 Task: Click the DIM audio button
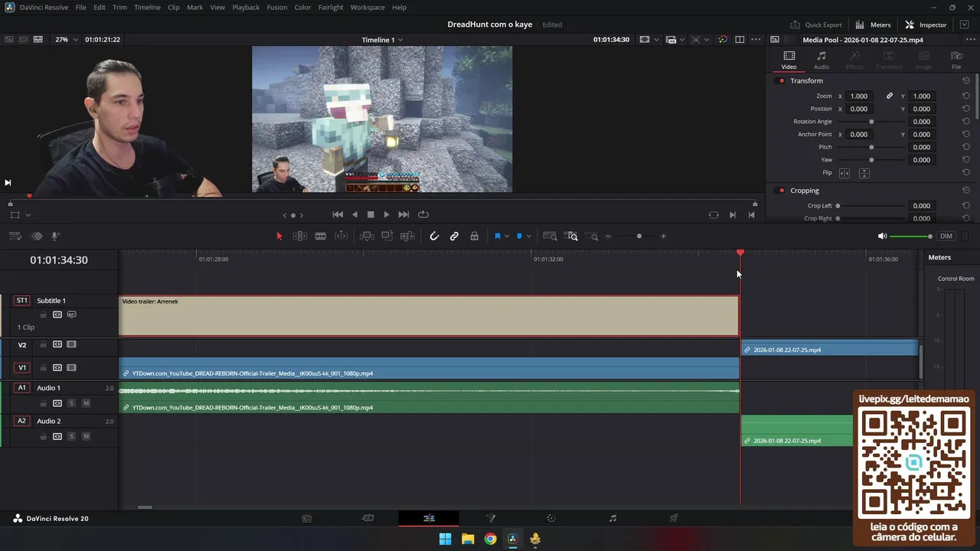946,236
